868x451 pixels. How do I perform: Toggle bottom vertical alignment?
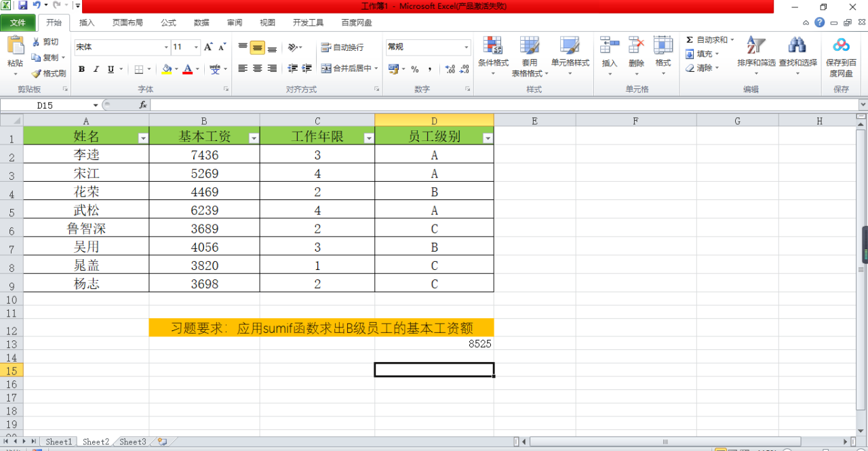pyautogui.click(x=272, y=47)
